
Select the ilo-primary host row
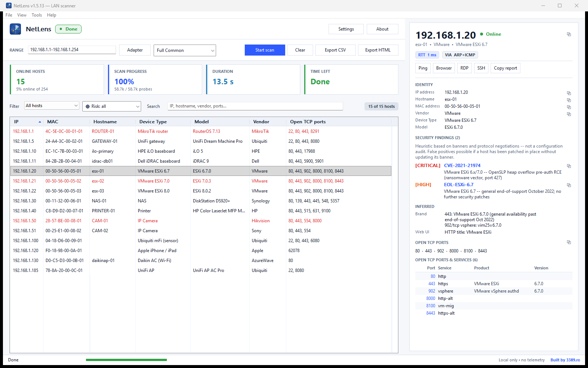click(201, 151)
